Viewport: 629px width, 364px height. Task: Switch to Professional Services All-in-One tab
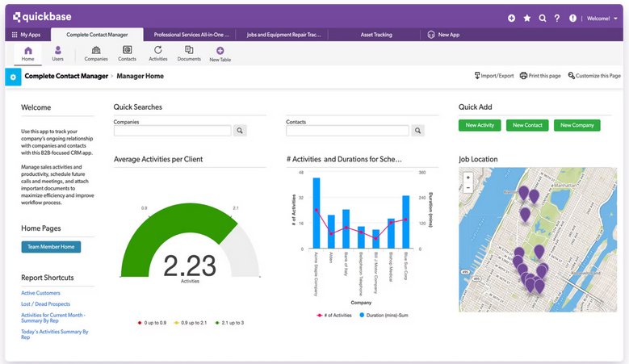pyautogui.click(x=191, y=35)
